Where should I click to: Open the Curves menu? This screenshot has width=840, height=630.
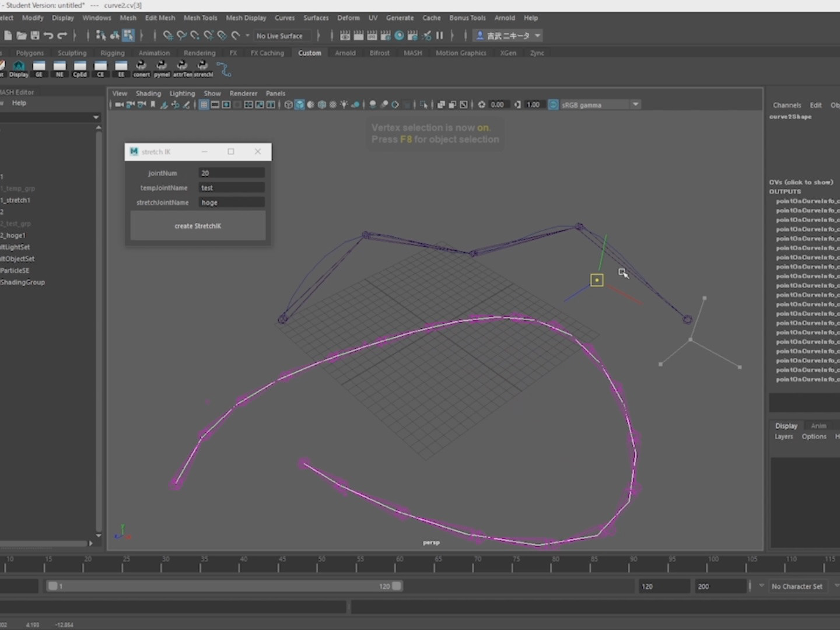tap(285, 18)
